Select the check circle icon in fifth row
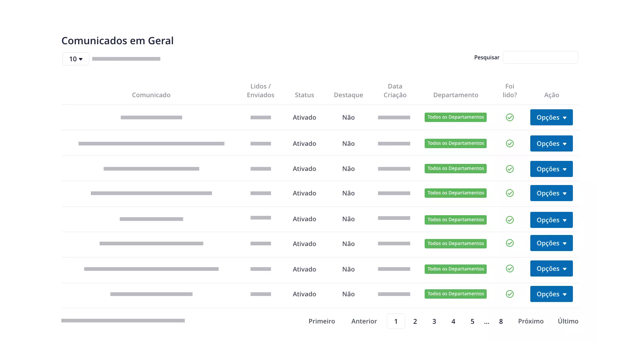 [x=509, y=220]
